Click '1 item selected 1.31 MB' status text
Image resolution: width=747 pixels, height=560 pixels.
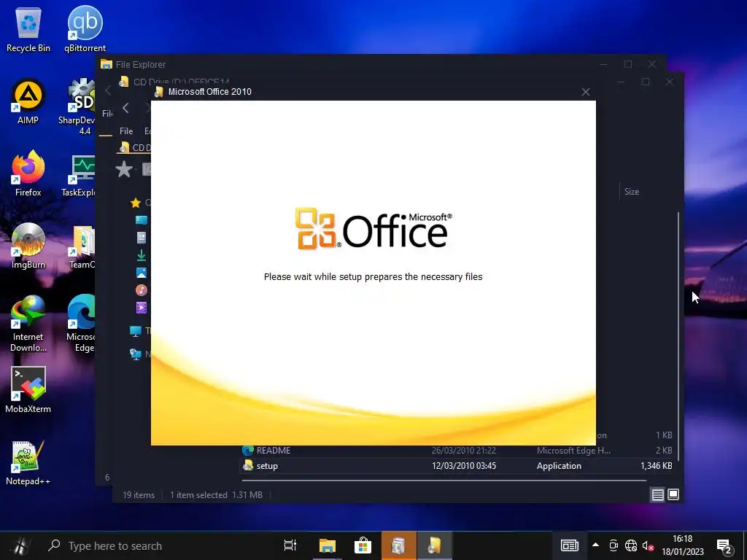coord(216,495)
